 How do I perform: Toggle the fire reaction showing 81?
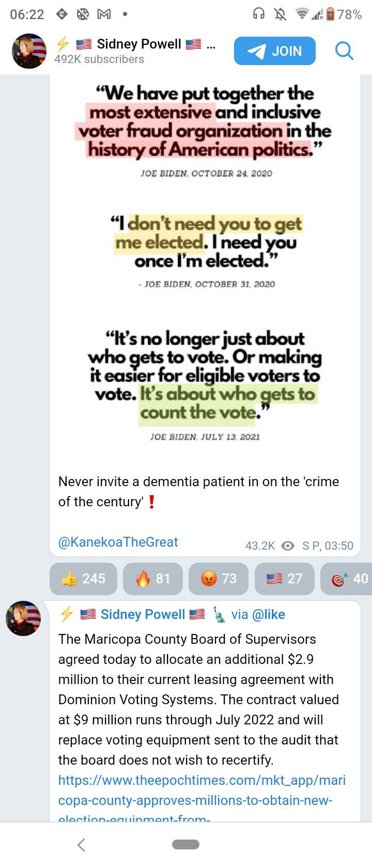(x=153, y=579)
